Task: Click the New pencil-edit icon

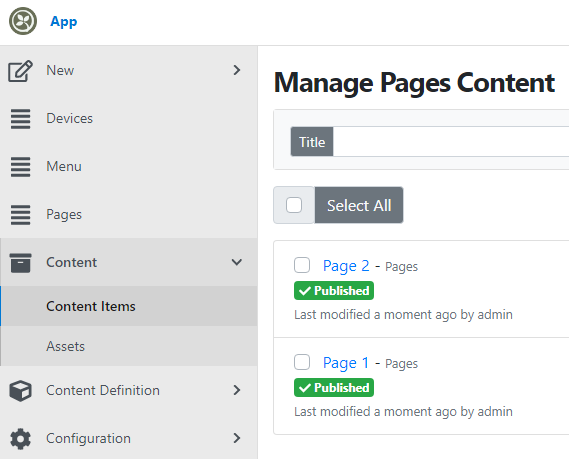Action: [20, 71]
